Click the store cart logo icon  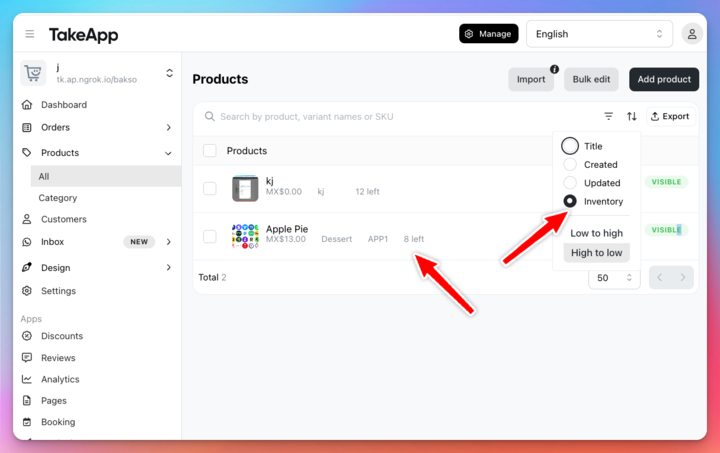(33, 73)
